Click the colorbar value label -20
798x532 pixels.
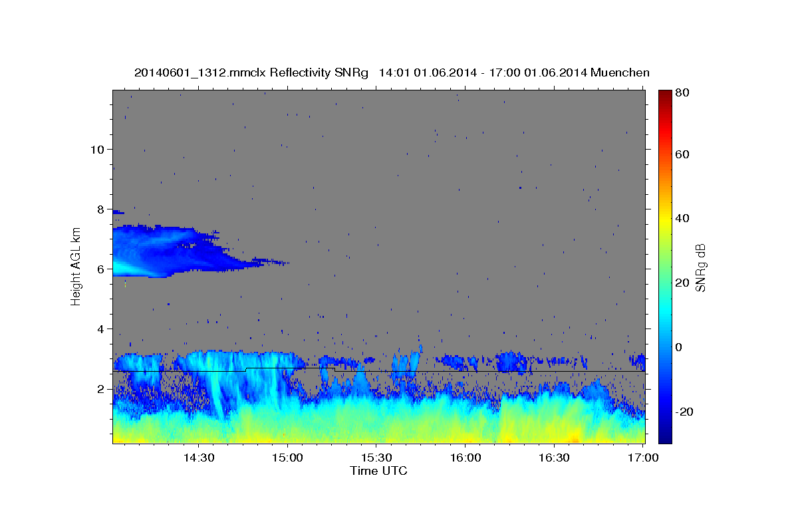(x=684, y=412)
